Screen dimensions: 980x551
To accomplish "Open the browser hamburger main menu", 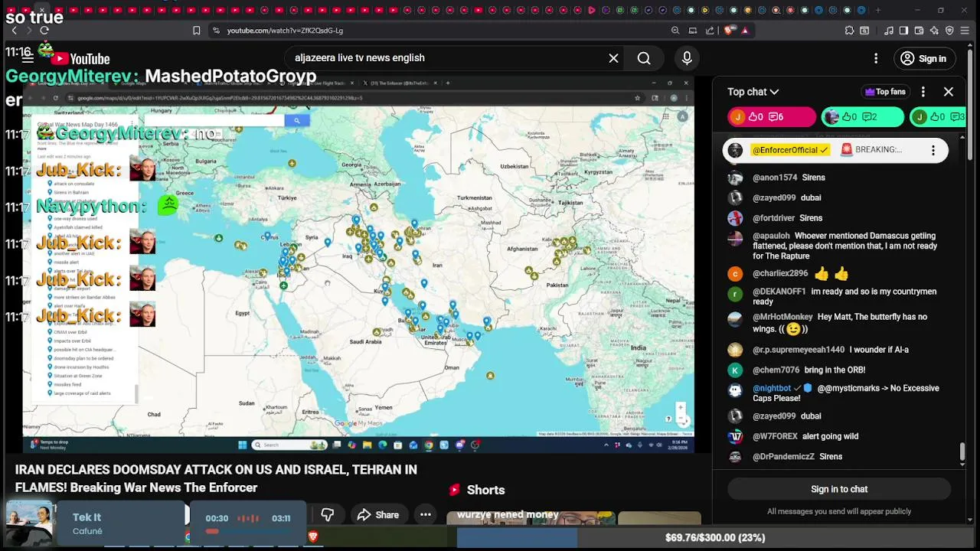I will [965, 31].
